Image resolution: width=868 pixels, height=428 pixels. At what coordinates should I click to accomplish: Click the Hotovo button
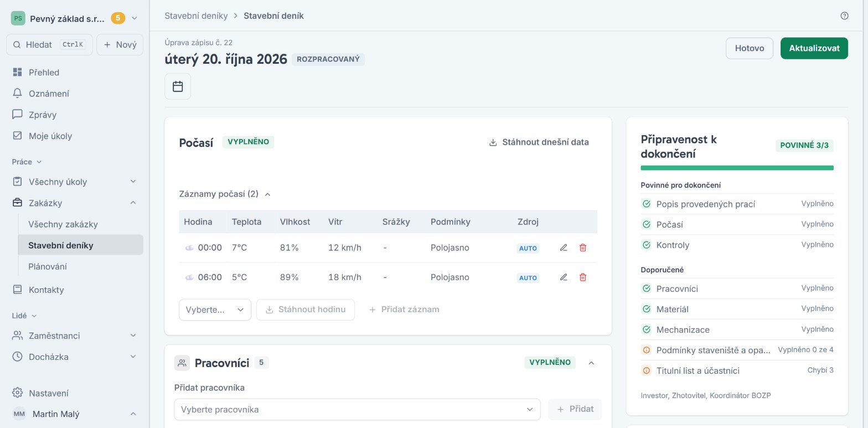click(750, 48)
